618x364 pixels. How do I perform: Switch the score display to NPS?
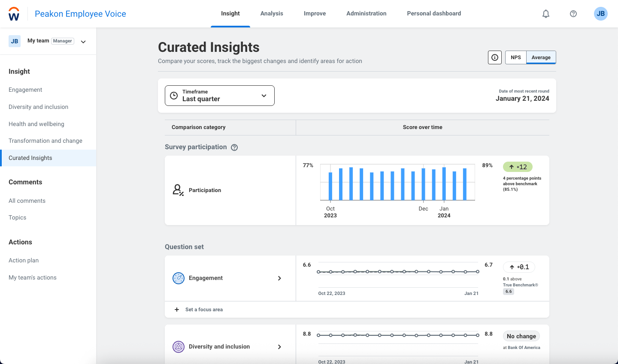(x=515, y=57)
